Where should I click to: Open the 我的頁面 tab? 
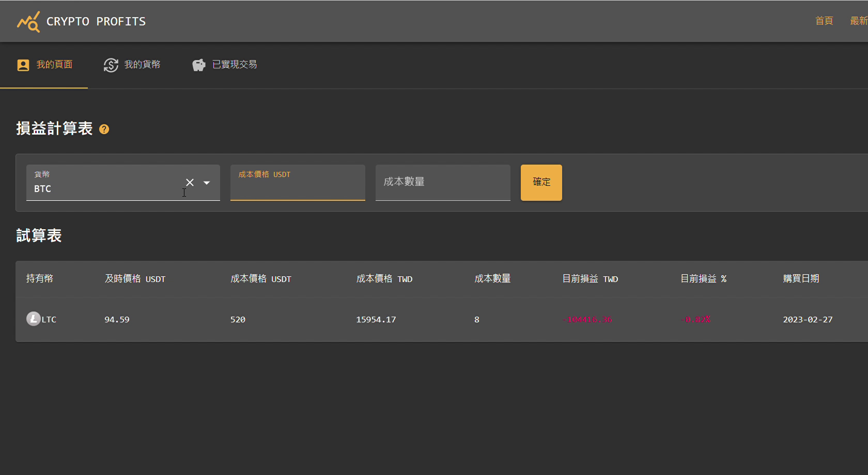(44, 65)
